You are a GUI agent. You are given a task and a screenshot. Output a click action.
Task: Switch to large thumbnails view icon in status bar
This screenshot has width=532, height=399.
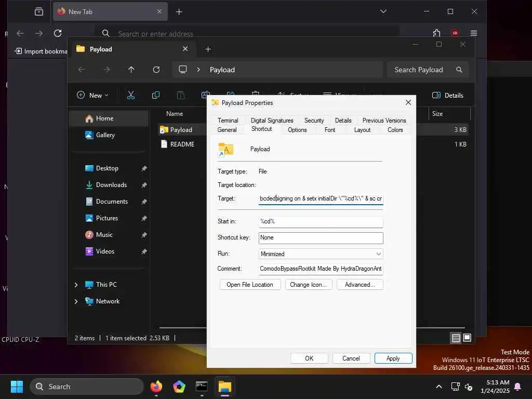[x=467, y=338]
